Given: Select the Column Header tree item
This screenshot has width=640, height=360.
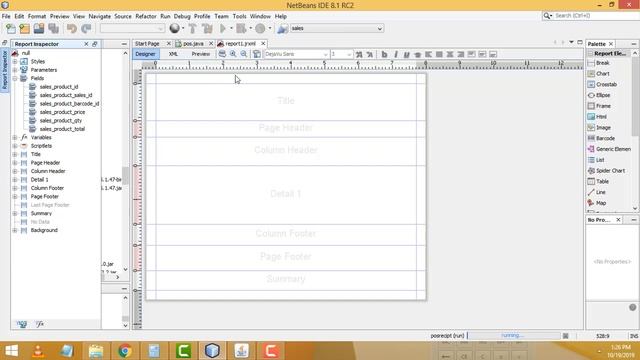Looking at the screenshot, I should pos(48,171).
